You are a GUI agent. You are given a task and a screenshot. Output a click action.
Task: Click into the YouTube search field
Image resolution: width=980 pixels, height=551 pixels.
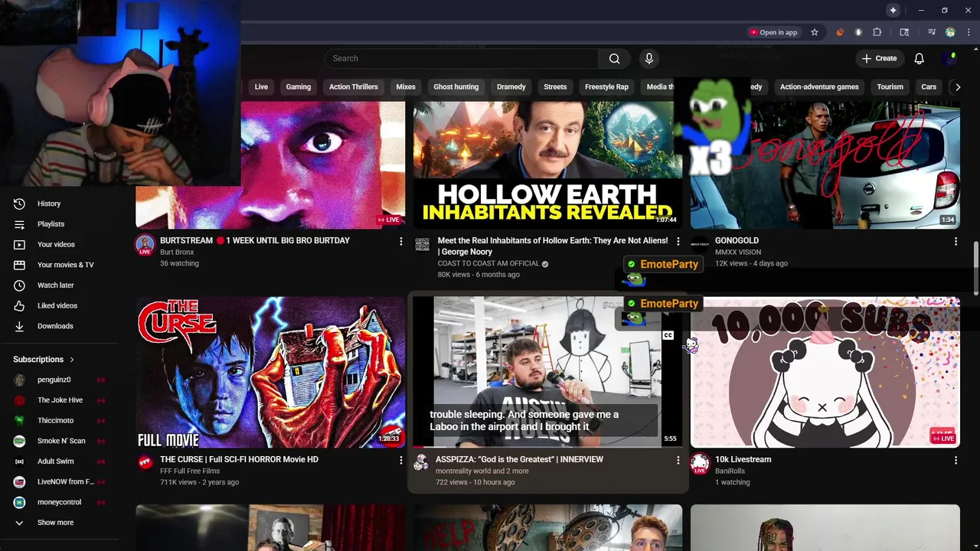[x=462, y=59]
